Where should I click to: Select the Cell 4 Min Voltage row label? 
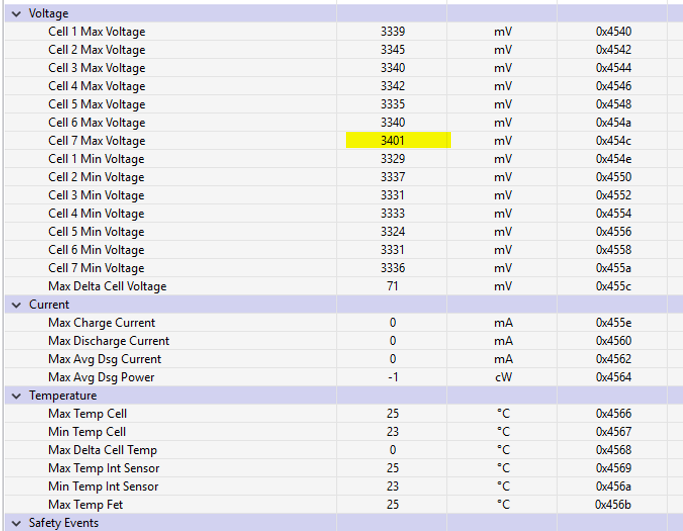coord(96,214)
